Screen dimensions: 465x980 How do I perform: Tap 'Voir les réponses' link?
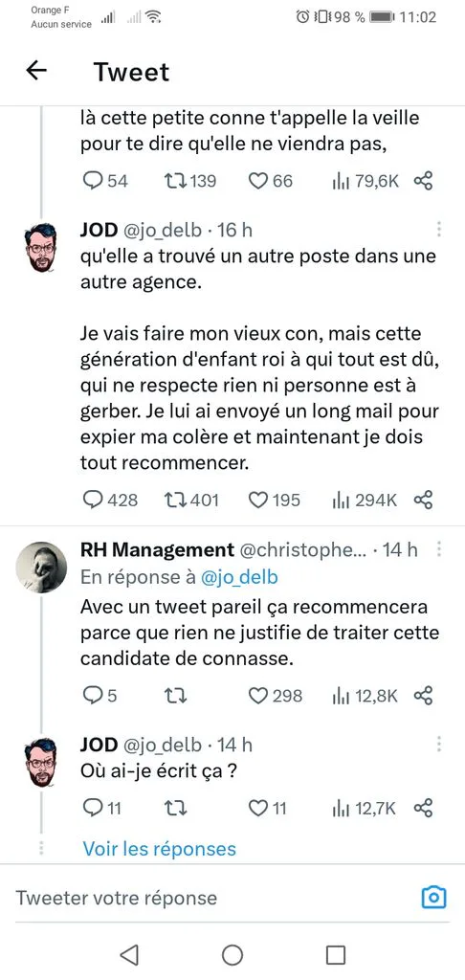[x=160, y=849]
